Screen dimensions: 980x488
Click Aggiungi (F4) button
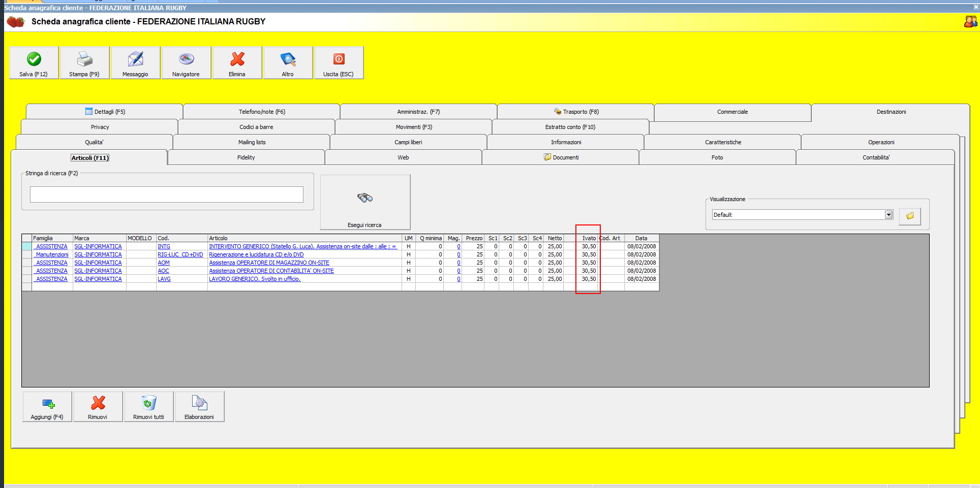47,406
